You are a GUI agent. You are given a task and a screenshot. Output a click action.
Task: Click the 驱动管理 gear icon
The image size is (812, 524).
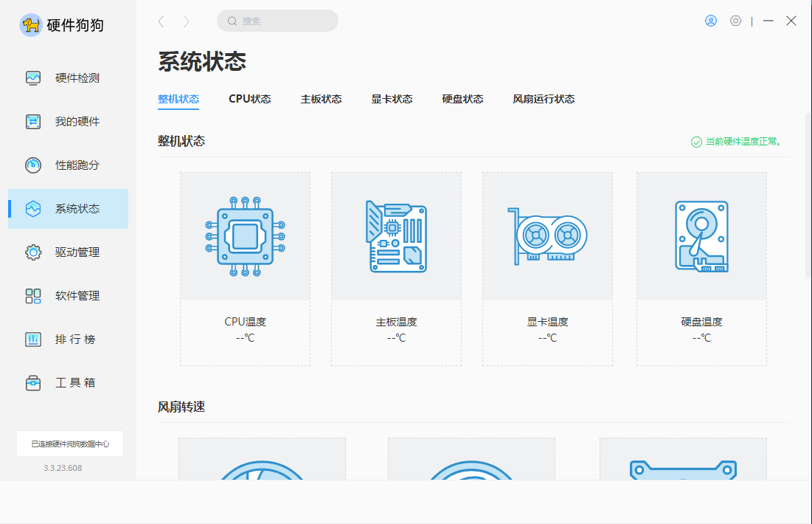pos(33,252)
